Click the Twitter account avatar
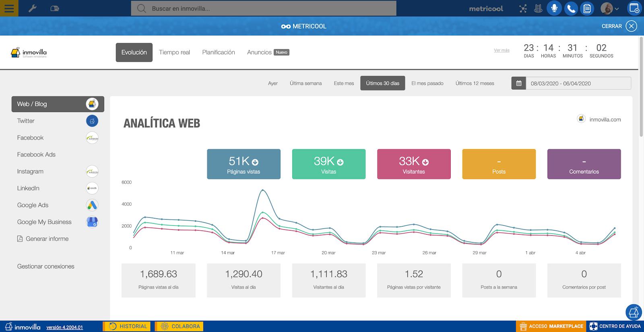The height and width of the screenshot is (332, 644). coord(92,121)
